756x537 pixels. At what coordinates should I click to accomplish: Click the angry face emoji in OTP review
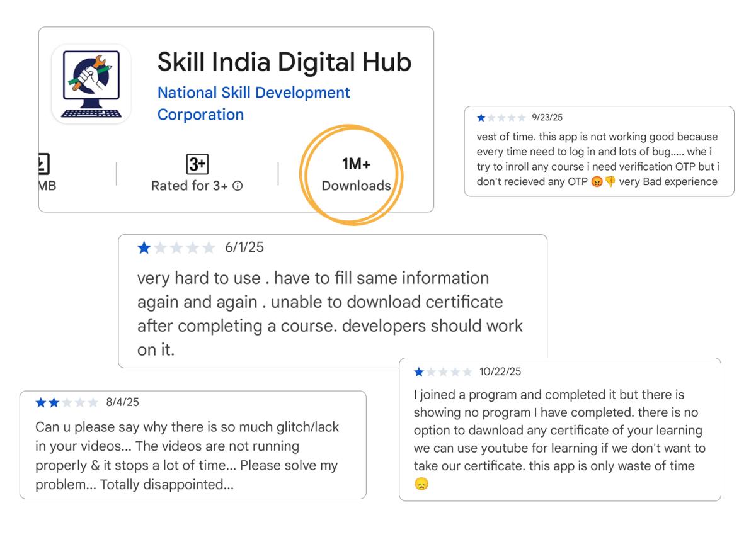coord(597,182)
